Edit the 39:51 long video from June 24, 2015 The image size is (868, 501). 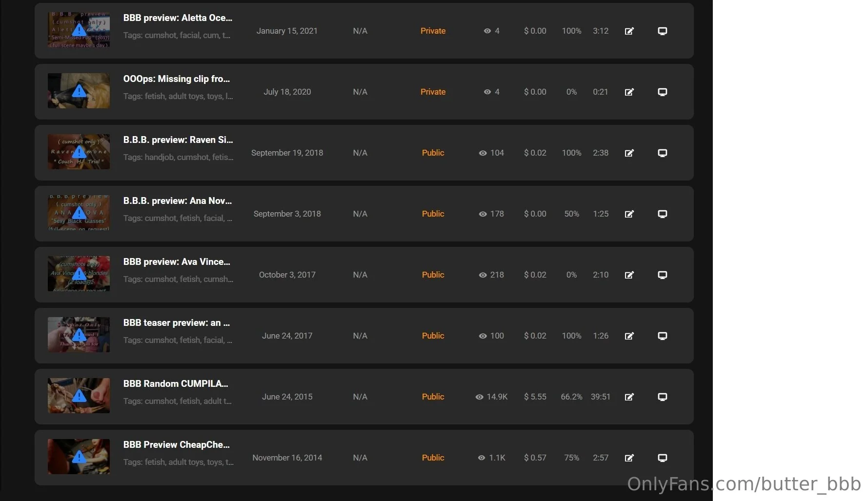[629, 397]
